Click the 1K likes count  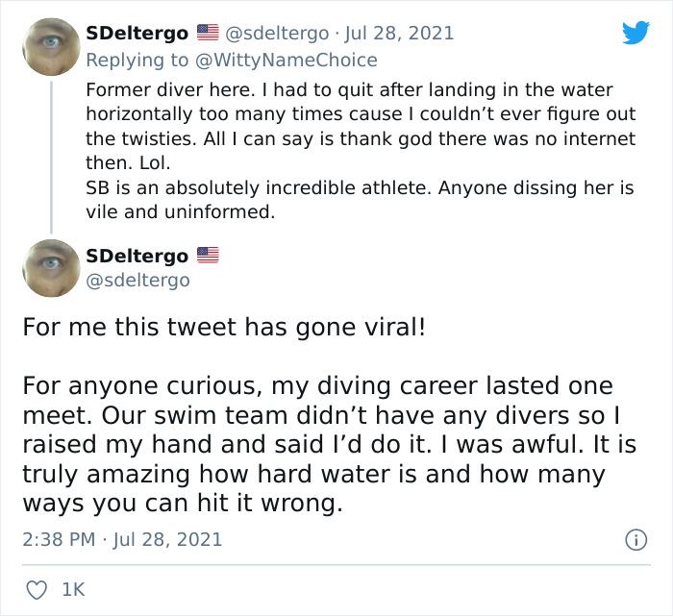73,588
